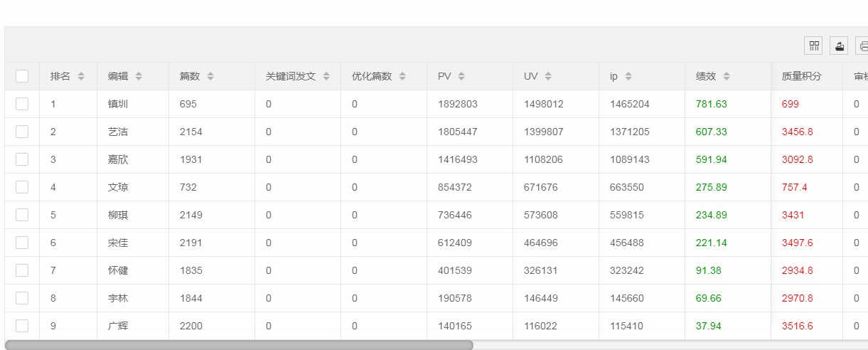
Task: Sort by 绩效 using its header arrows
Action: [727, 76]
